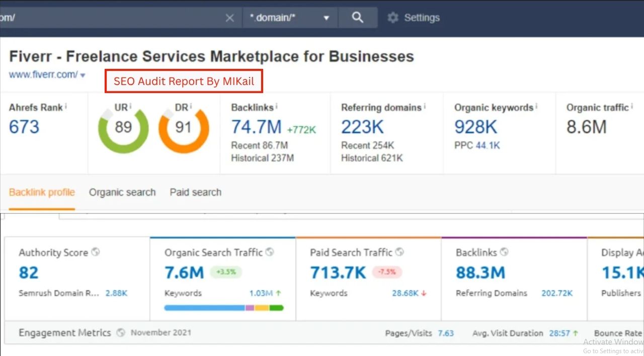Click globe icon beside Engagement Metrics
The height and width of the screenshot is (356, 644).
tap(120, 332)
